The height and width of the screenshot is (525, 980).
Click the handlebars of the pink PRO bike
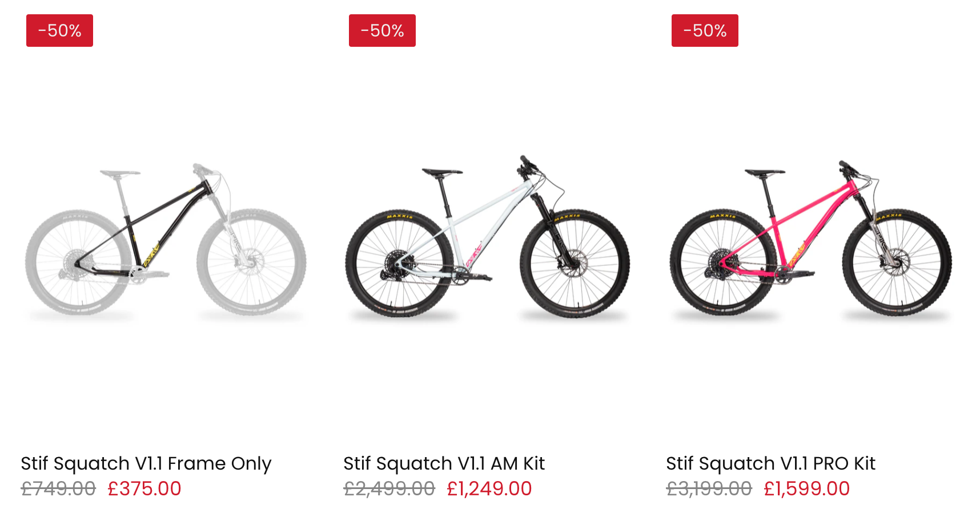tap(848, 168)
